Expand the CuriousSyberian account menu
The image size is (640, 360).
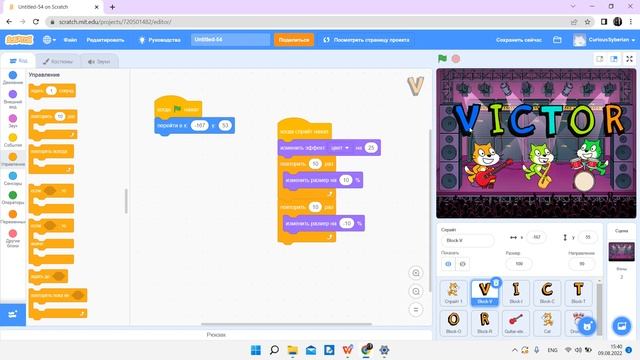coord(604,40)
